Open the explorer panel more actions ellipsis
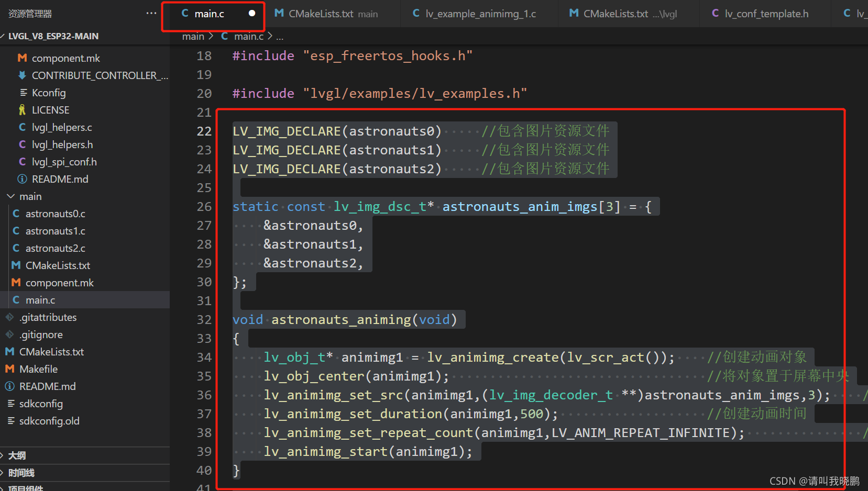Screen dimensions: 868x491 151,13
